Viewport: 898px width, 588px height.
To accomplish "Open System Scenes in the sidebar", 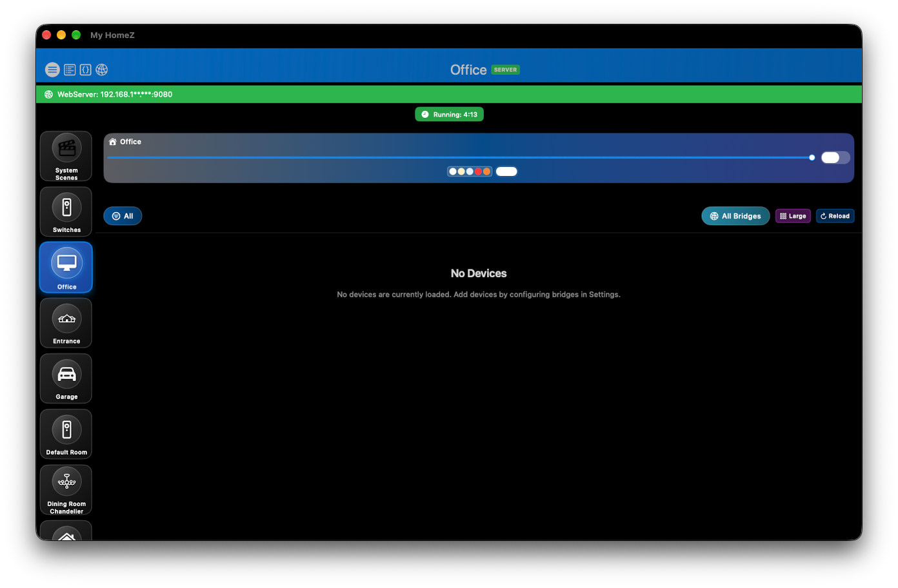I will click(66, 156).
